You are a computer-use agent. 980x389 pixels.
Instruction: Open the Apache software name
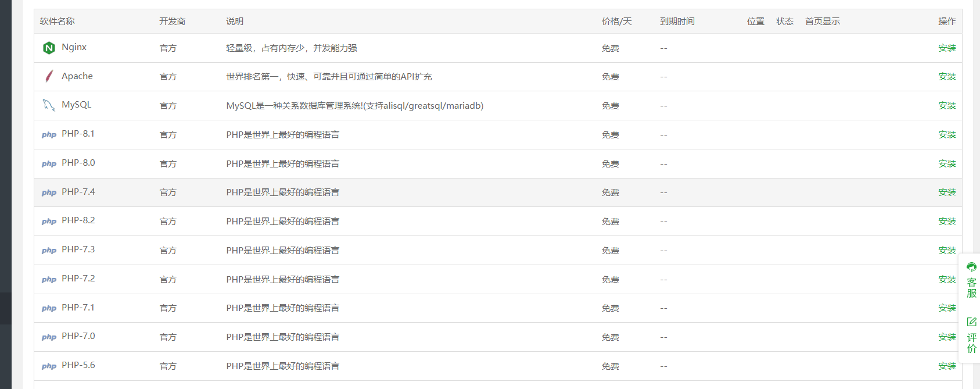[77, 76]
